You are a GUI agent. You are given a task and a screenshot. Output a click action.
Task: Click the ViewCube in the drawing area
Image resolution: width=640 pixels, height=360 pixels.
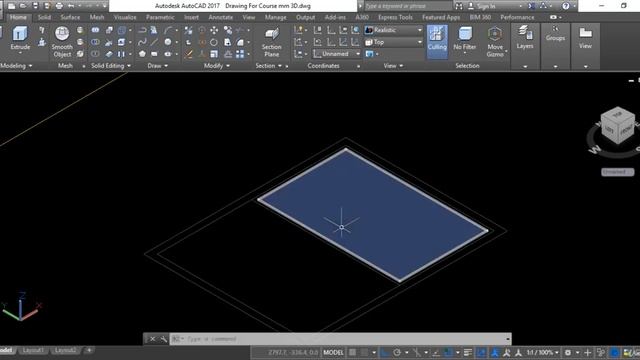tap(617, 126)
